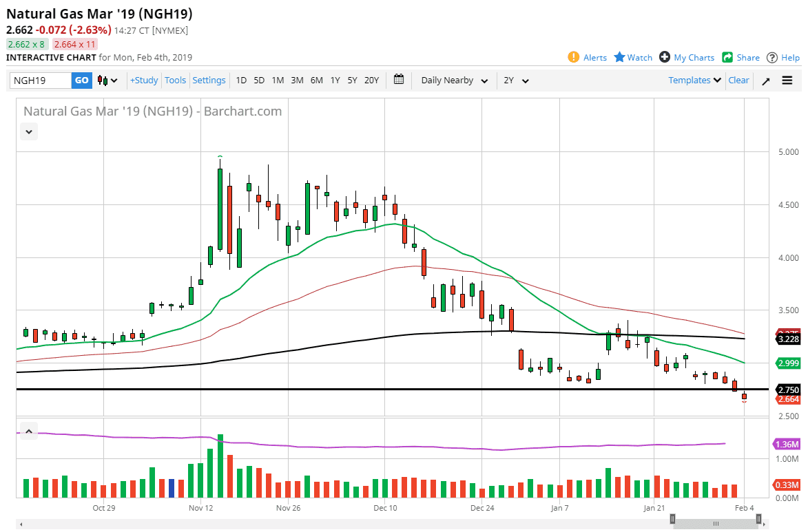Open the Alerts bell icon

click(x=574, y=57)
